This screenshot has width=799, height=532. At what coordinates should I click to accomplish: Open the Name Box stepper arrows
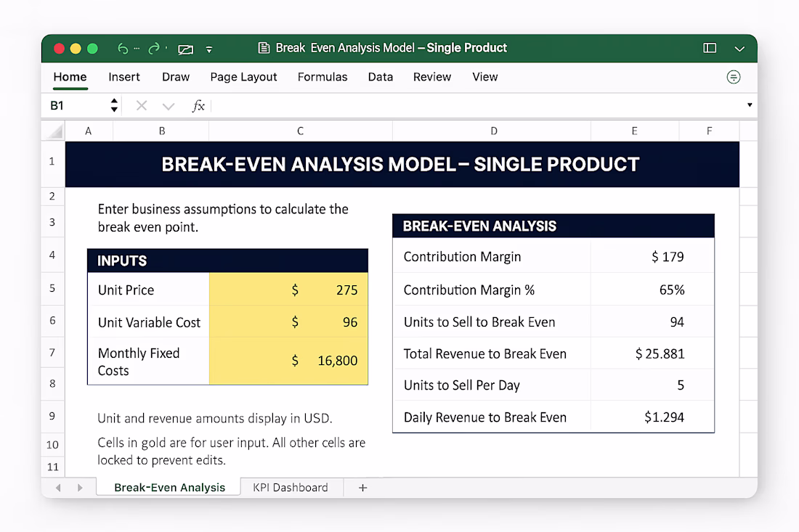pyautogui.click(x=114, y=105)
